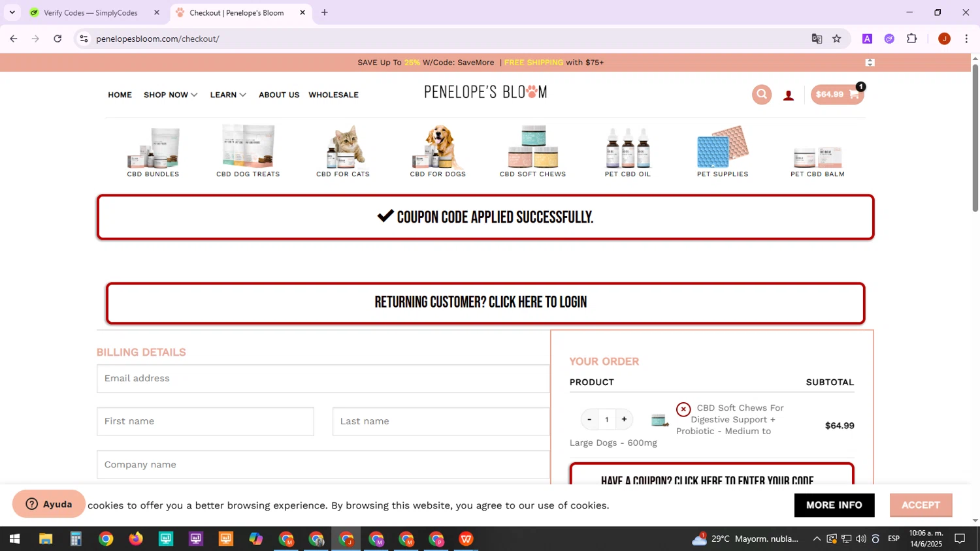The image size is (980, 551).
Task: Go back in browser history
Action: point(14,39)
